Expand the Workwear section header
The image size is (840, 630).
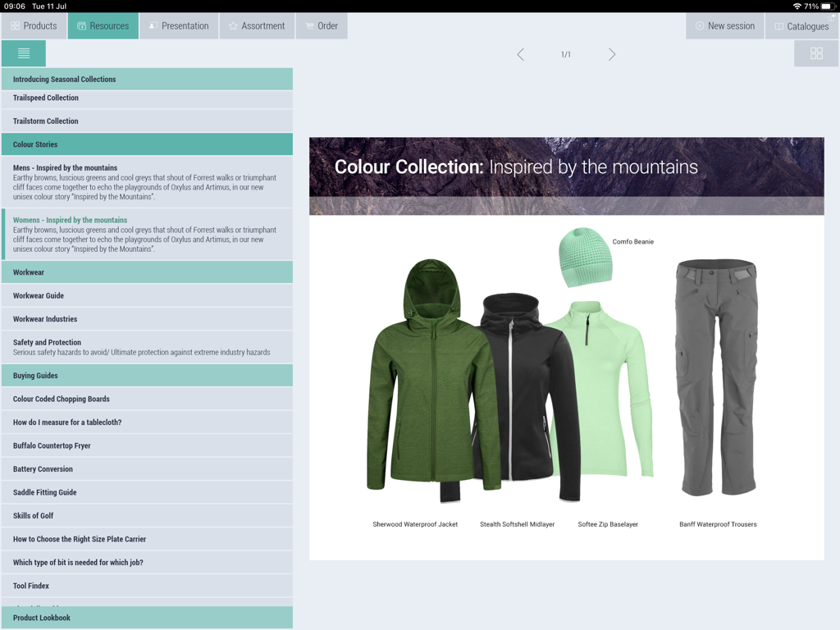(x=147, y=272)
